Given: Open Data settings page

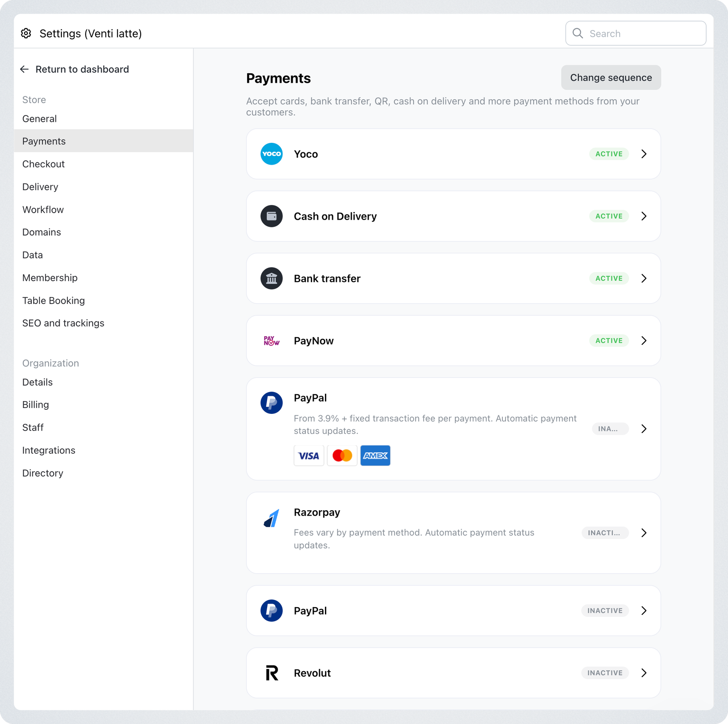Looking at the screenshot, I should (104, 255).
